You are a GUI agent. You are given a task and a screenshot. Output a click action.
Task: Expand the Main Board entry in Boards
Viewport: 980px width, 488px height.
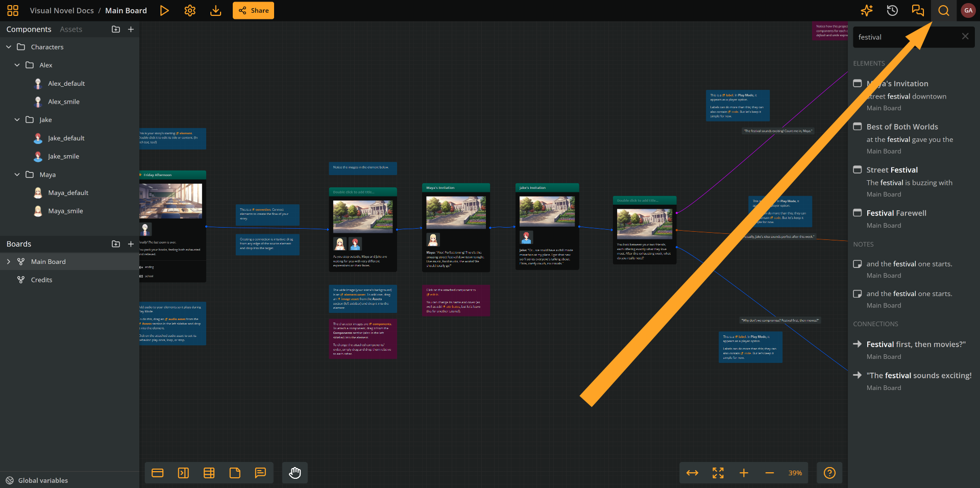point(8,261)
